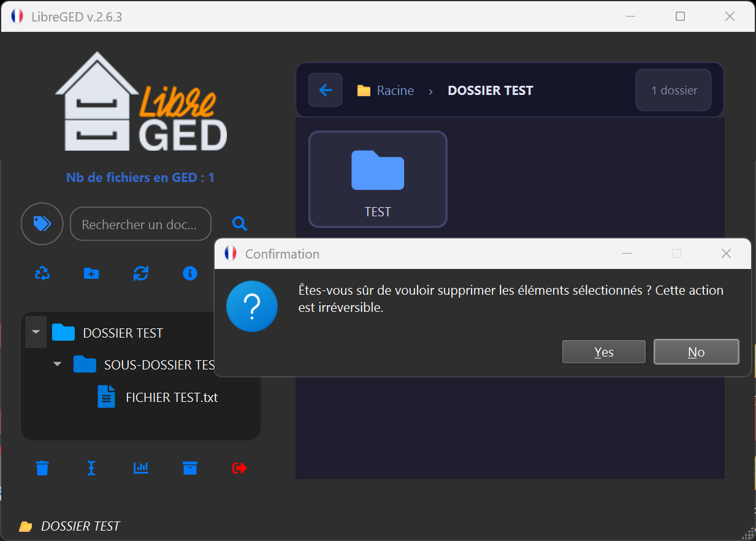Open the info circle icon
The image size is (756, 541).
pyautogui.click(x=190, y=273)
